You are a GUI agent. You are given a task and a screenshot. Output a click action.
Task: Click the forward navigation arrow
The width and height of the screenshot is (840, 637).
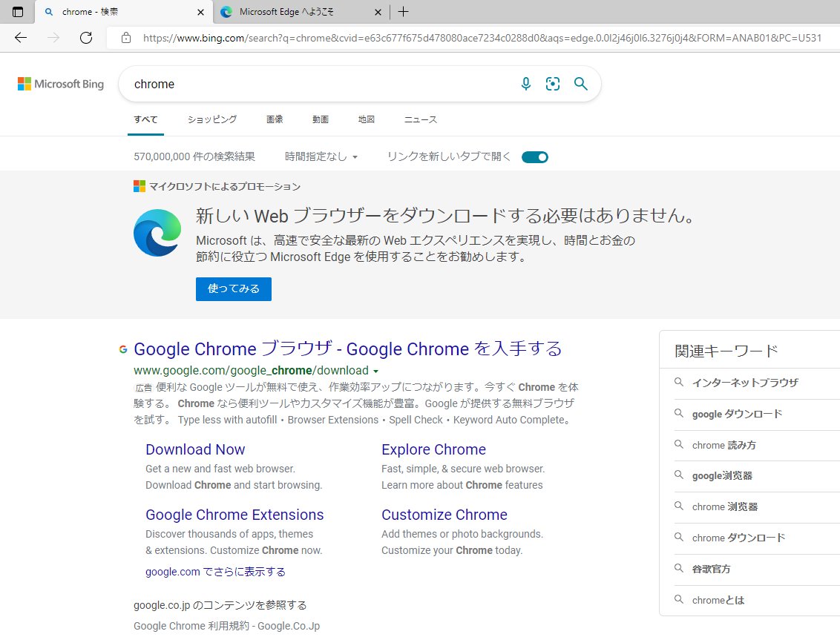[53, 38]
